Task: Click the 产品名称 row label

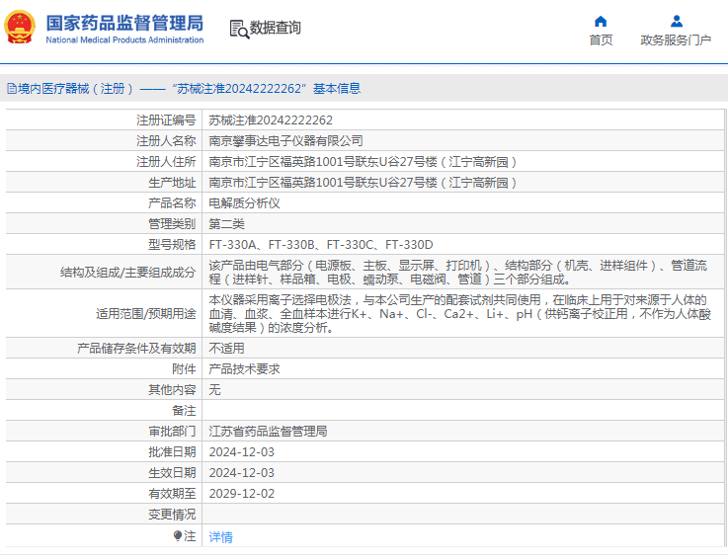Action: [172, 202]
